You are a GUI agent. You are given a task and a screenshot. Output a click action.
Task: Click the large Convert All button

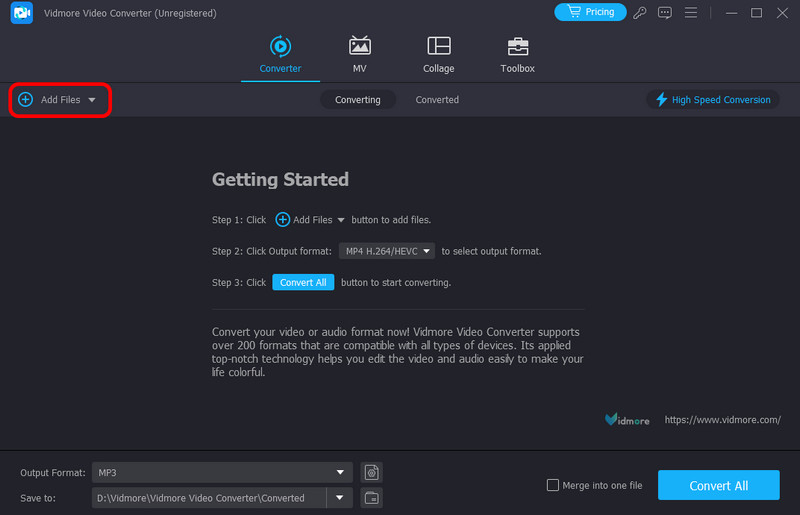tap(718, 486)
